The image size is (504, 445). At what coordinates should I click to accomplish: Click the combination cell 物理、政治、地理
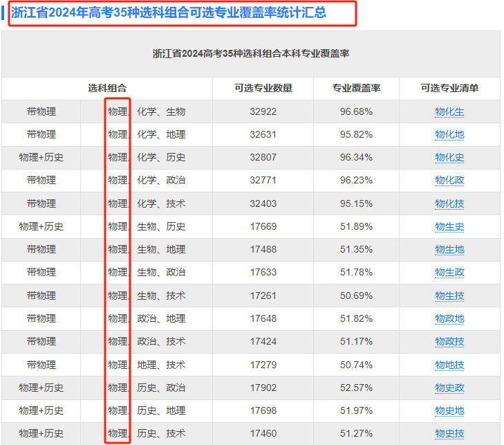coord(147,318)
